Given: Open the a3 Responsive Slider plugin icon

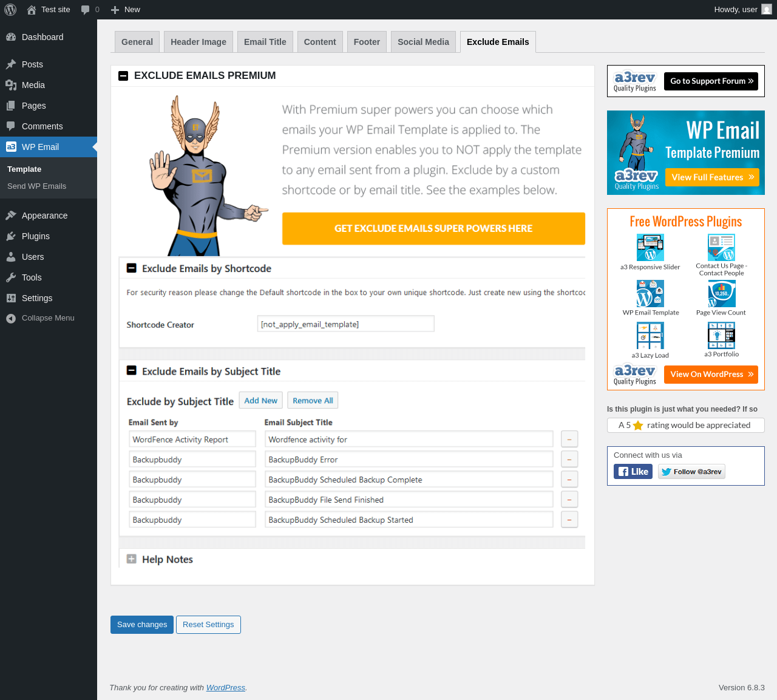Looking at the screenshot, I should [650, 248].
